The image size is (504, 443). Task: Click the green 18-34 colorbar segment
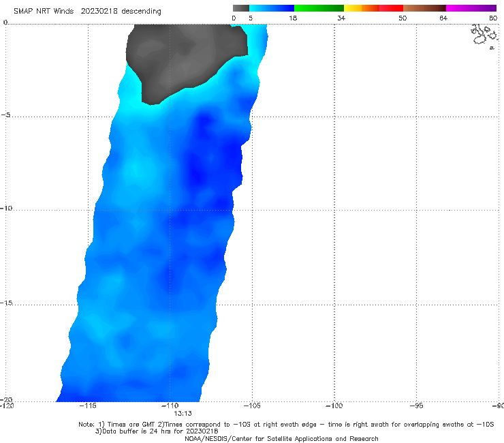point(319,8)
